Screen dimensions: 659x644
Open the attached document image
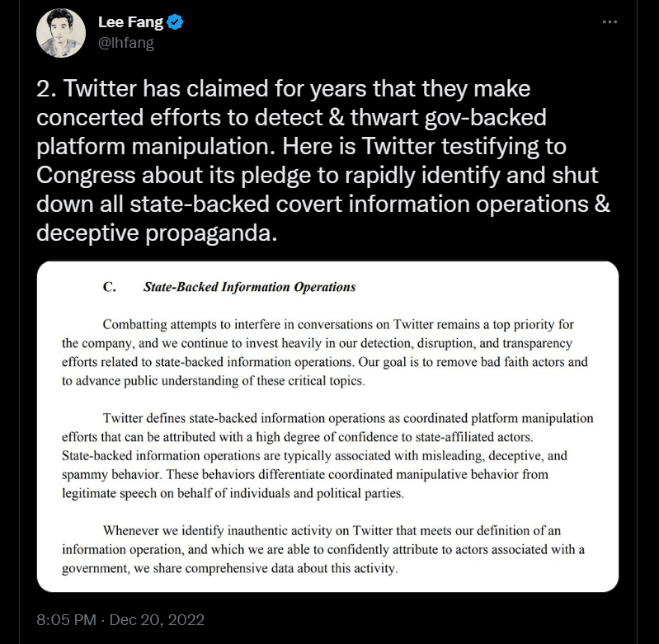[327, 426]
